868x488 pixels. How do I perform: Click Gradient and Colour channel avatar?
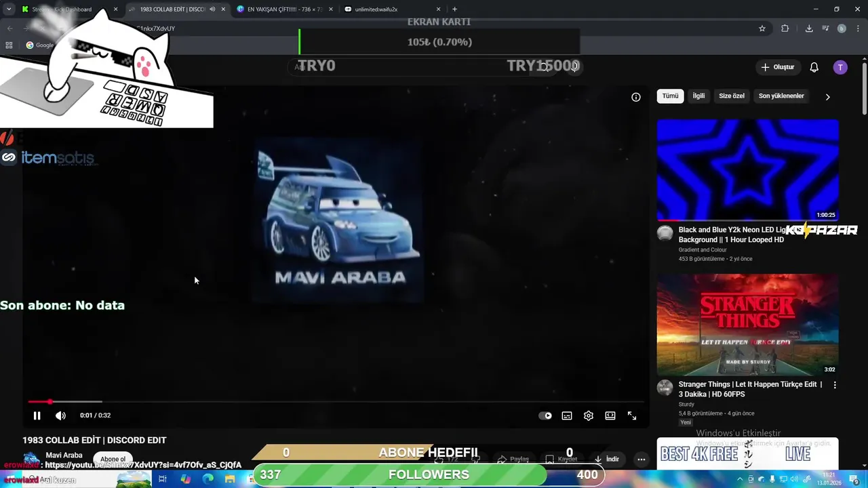coord(665,234)
